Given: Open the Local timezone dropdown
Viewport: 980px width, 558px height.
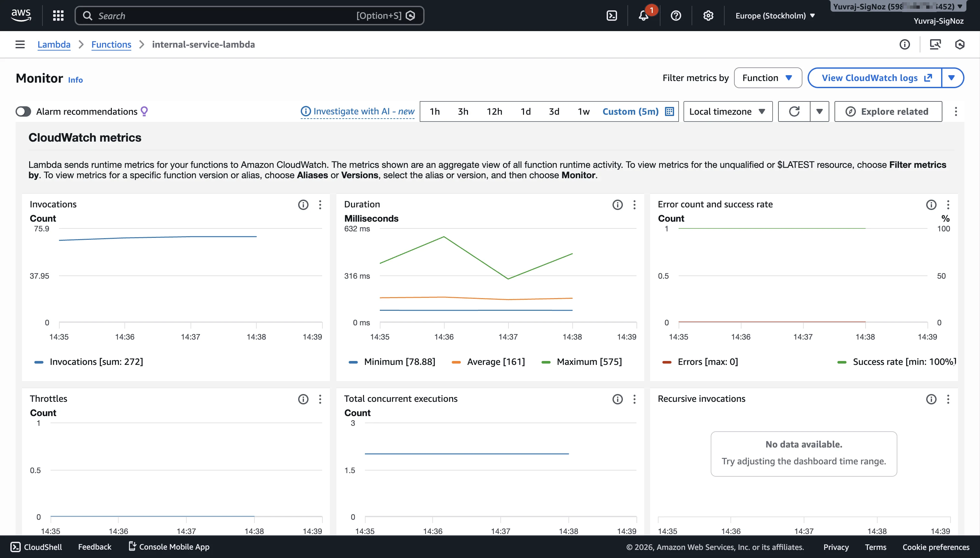Looking at the screenshot, I should coord(727,111).
